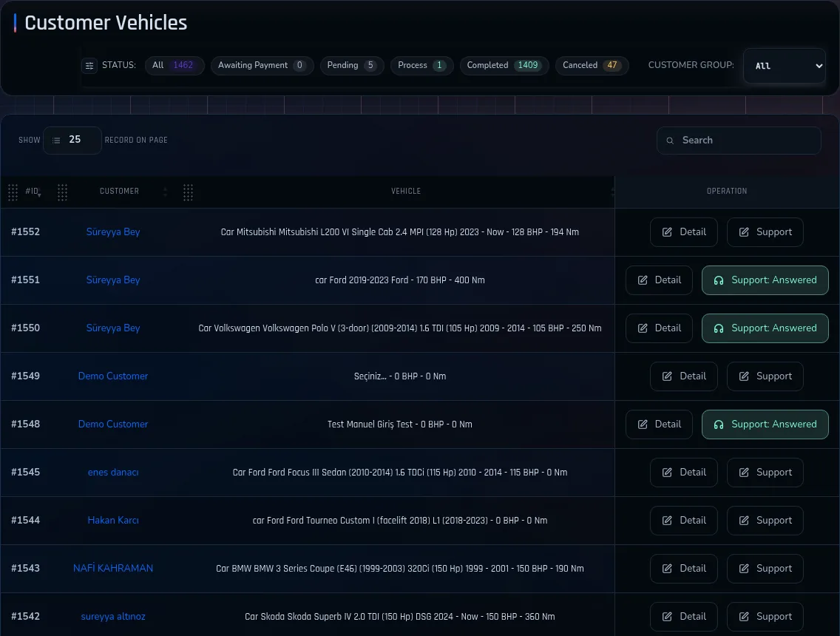Open the records per page selector showing 25
This screenshot has width=840, height=636.
tap(72, 141)
